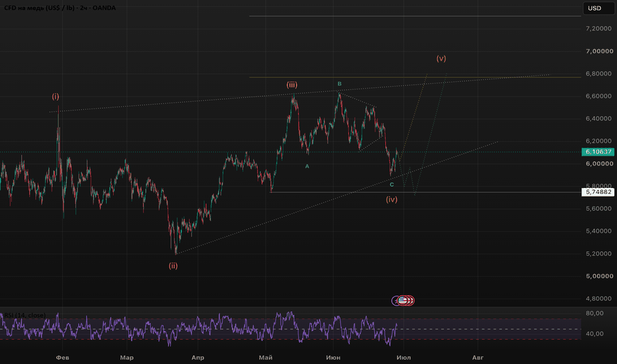Click the green B correction label
The image size is (617, 364).
coord(340,84)
